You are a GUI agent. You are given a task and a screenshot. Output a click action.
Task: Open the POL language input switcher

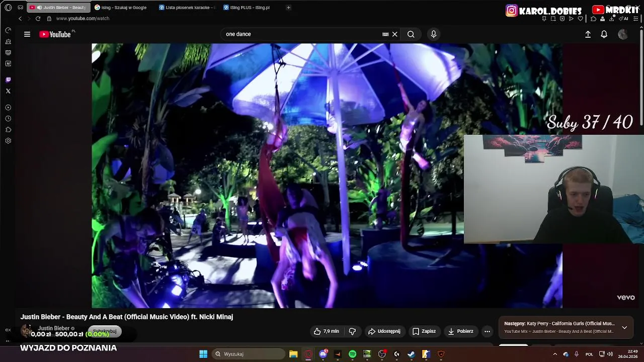pos(589,354)
